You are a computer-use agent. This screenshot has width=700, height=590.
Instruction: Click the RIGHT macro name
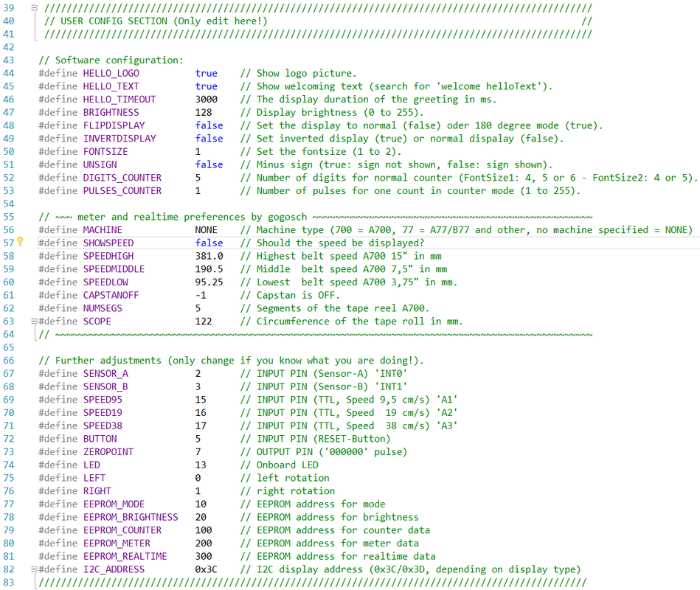[97, 491]
